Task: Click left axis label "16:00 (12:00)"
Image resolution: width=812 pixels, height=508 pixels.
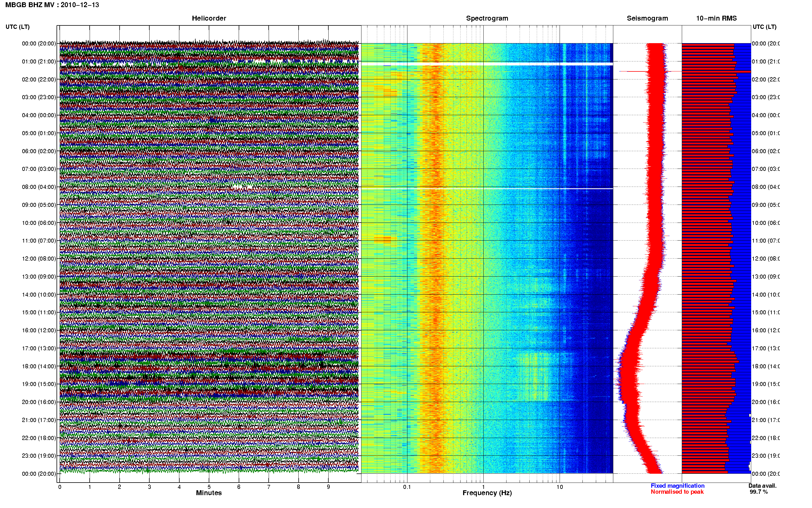Action: [x=39, y=330]
